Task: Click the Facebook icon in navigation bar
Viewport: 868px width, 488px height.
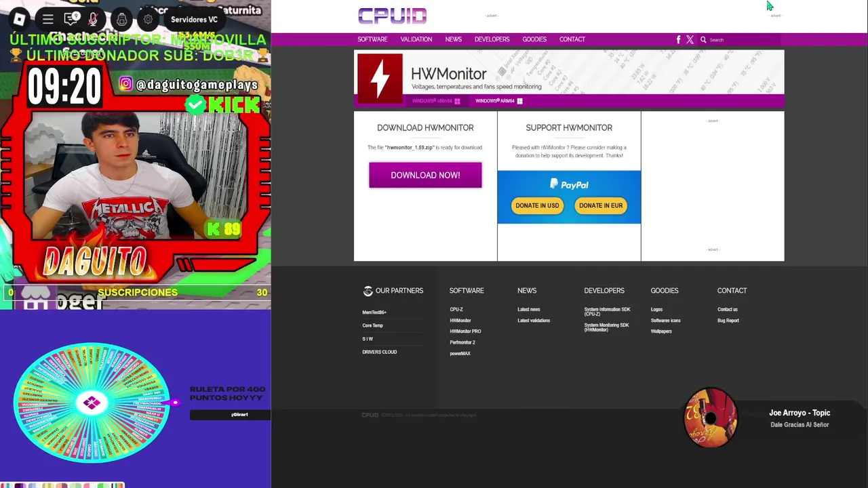Action: 678,39
